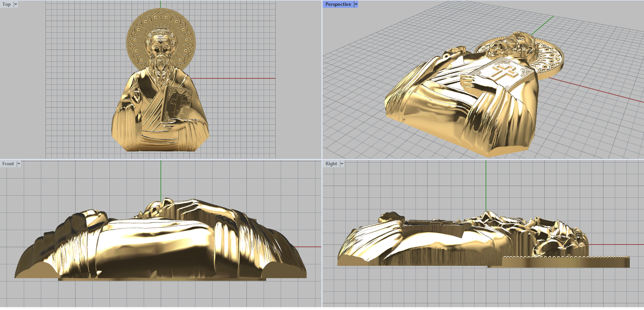Open the Front viewport dropdown arrow
The width and height of the screenshot is (644, 310).
coord(19,164)
